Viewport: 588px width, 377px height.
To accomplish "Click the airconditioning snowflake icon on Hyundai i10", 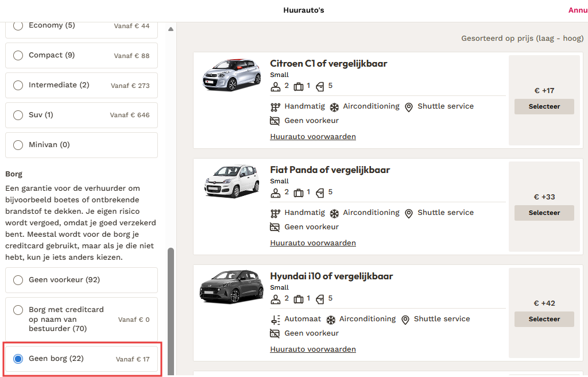I will coord(330,320).
